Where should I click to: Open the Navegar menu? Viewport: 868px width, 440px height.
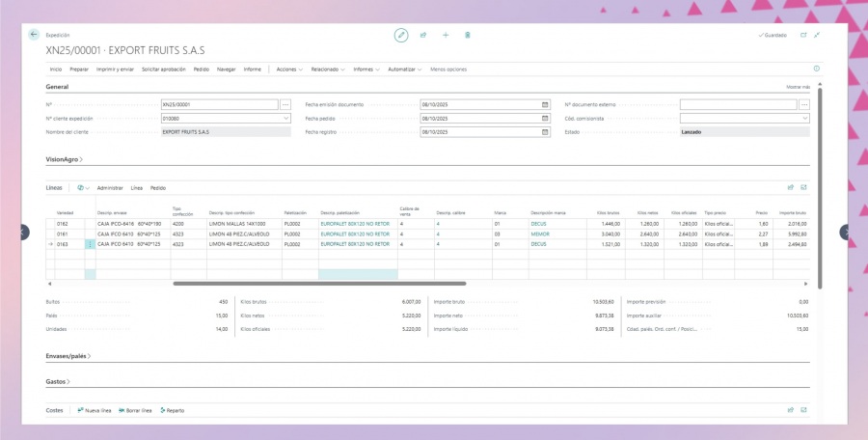(x=227, y=69)
